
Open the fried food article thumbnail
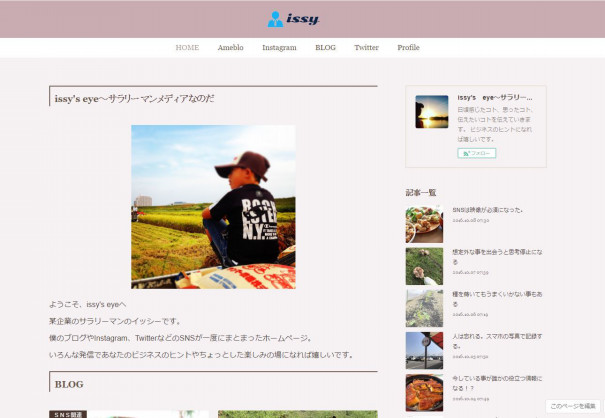click(424, 224)
